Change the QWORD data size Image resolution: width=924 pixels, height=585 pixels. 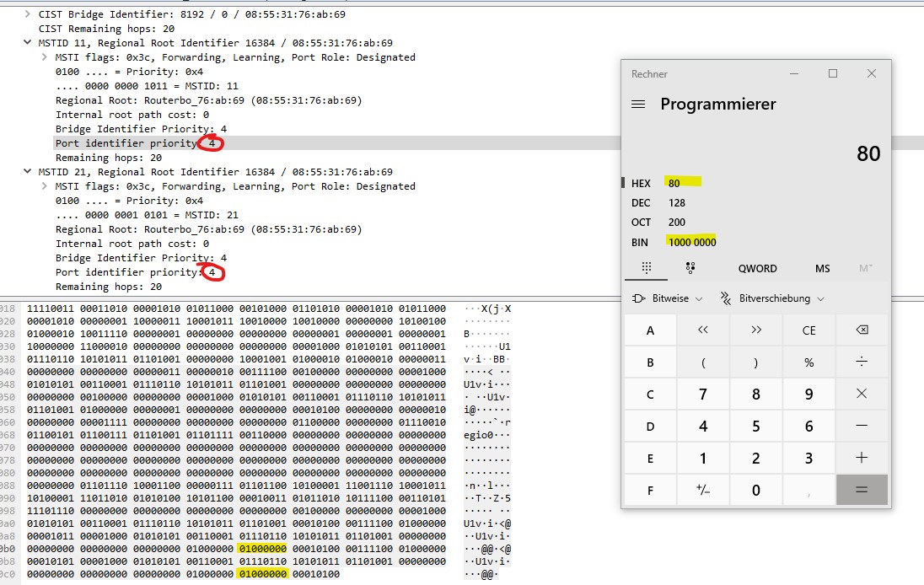pyautogui.click(x=757, y=269)
